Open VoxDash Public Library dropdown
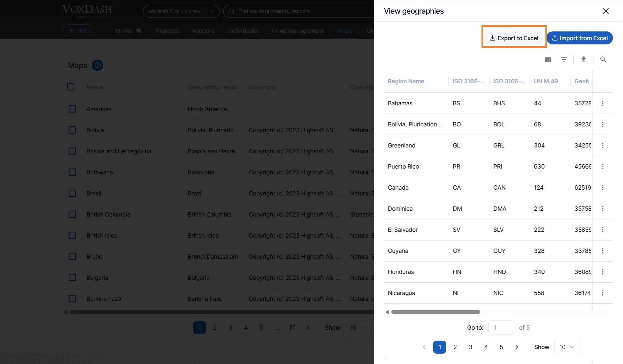Screen dimensions: 623x364 [181, 11]
